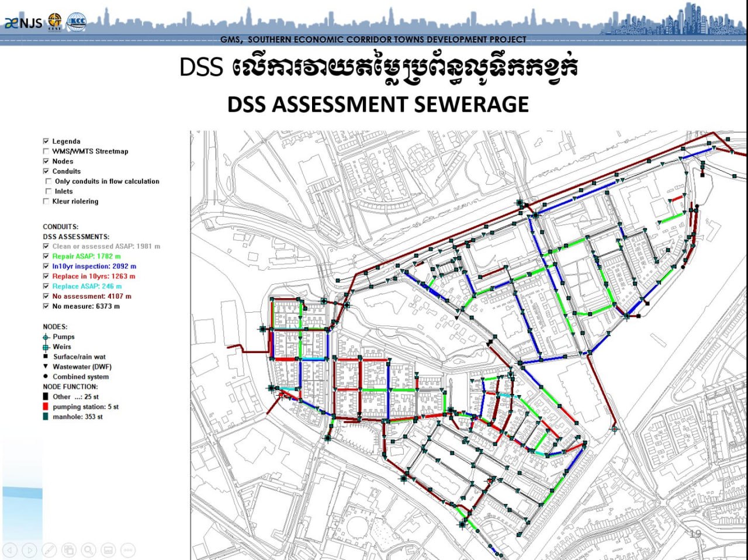Click 'pumping station: 5 st' legend text
Image resolution: width=748 pixels, height=560 pixels.
tap(85, 406)
